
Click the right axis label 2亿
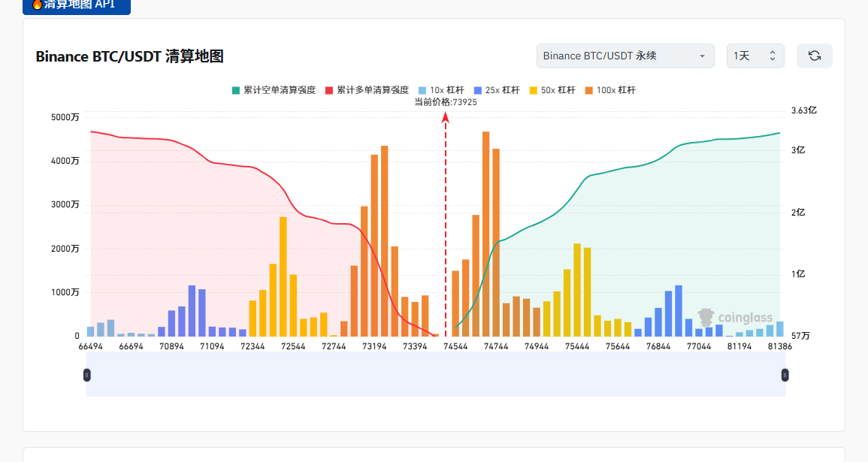click(797, 213)
